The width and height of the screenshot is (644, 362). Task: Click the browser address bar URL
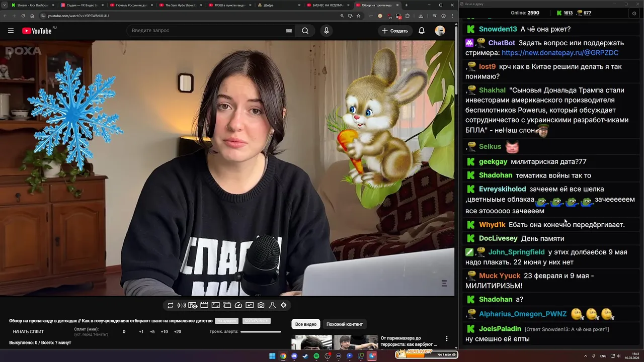[x=78, y=16]
